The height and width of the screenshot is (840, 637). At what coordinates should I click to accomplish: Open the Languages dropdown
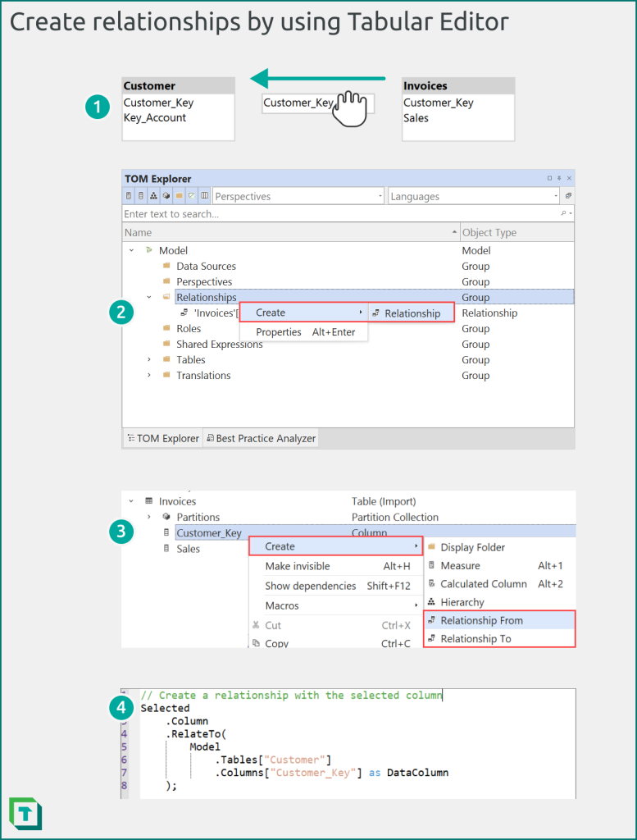click(474, 196)
